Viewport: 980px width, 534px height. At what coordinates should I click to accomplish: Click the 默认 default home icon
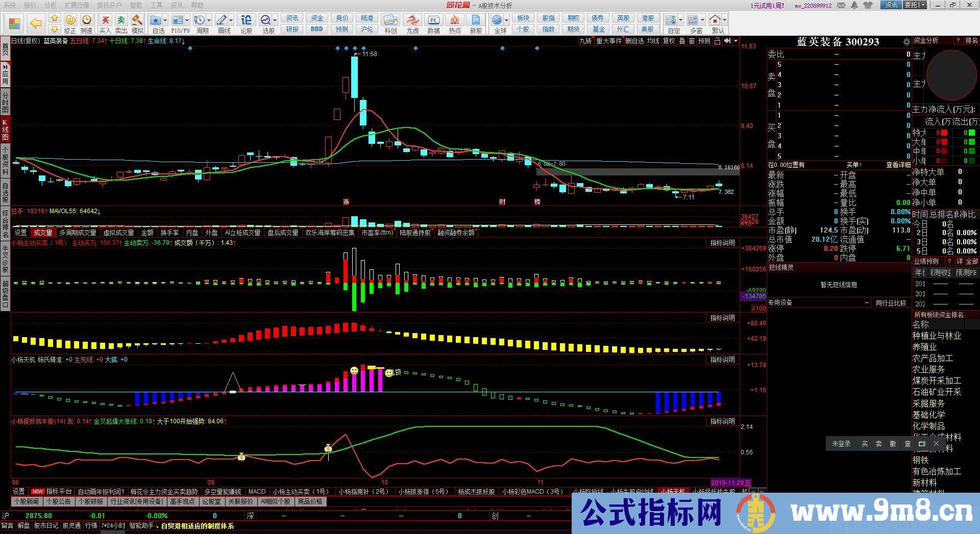click(x=715, y=20)
